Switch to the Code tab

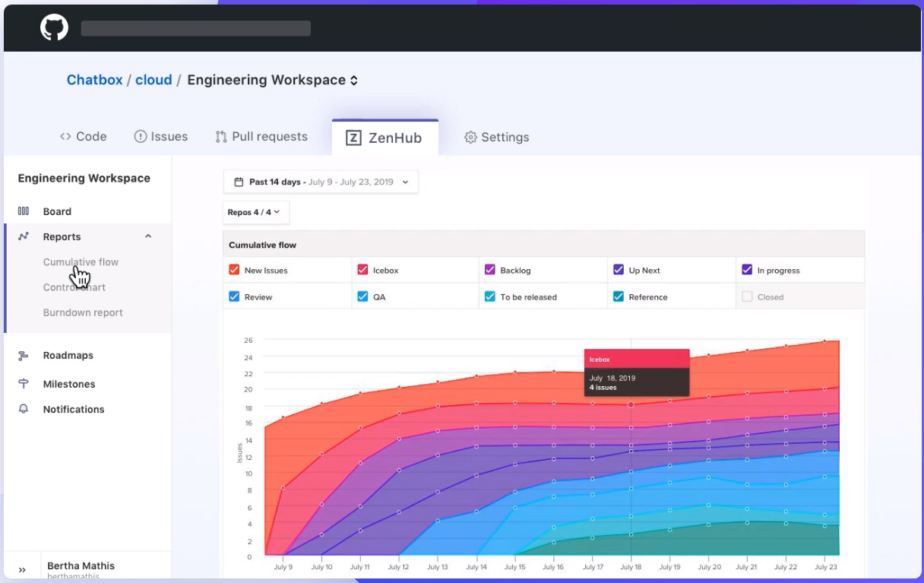coord(84,137)
